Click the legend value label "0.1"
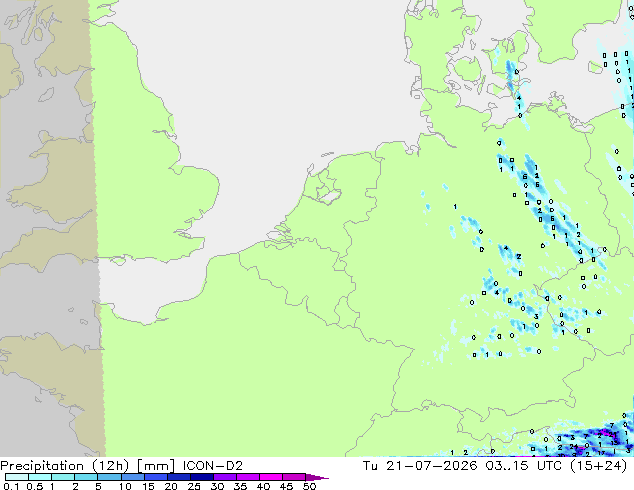Viewport: 634px width, 490px height. coord(11,486)
